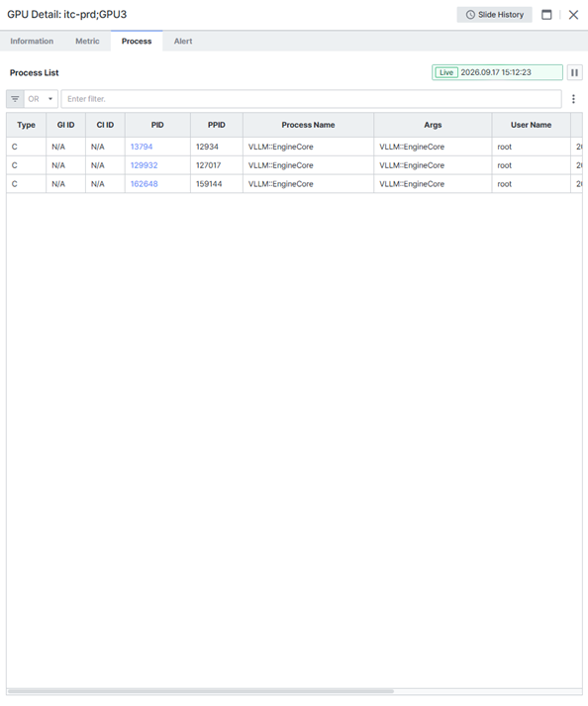Open process PID 162648 link
This screenshot has width=588, height=706.
click(x=145, y=184)
